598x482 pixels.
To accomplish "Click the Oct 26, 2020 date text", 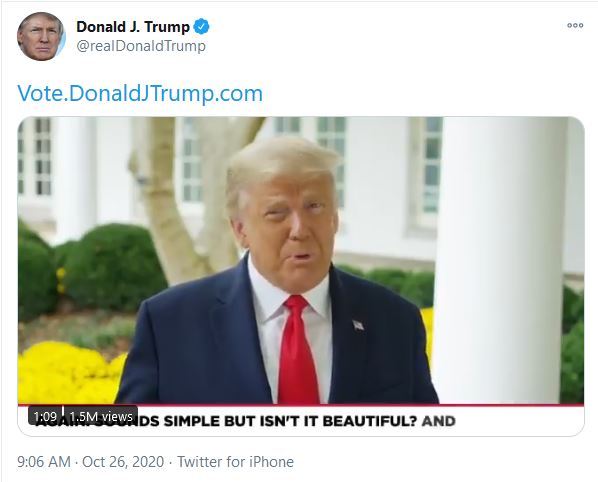I will 123,462.
